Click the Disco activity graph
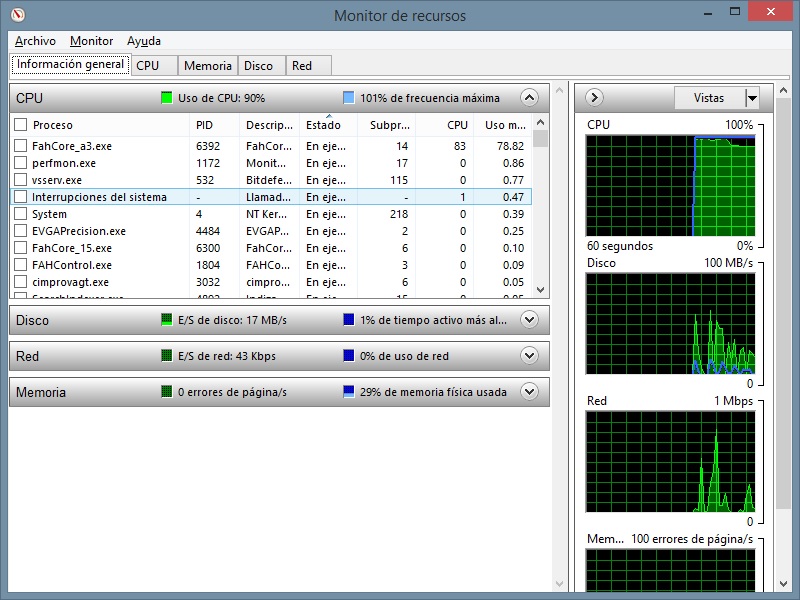The image size is (800, 600). click(670, 323)
